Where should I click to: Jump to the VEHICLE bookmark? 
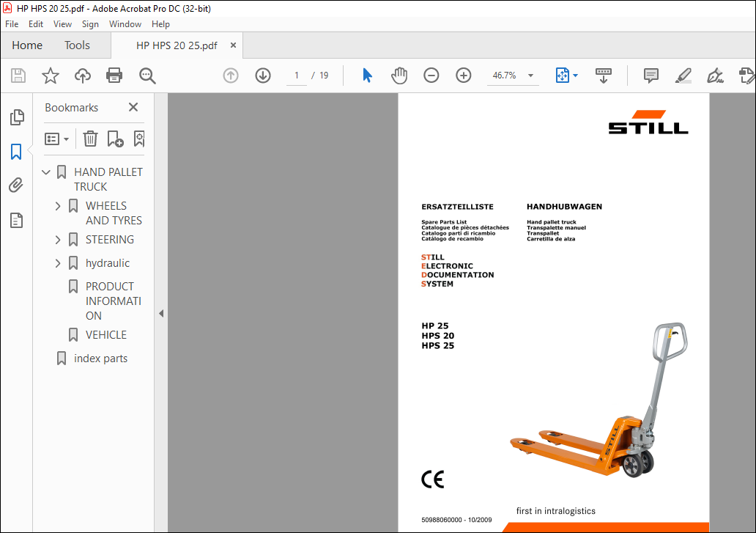pos(106,335)
